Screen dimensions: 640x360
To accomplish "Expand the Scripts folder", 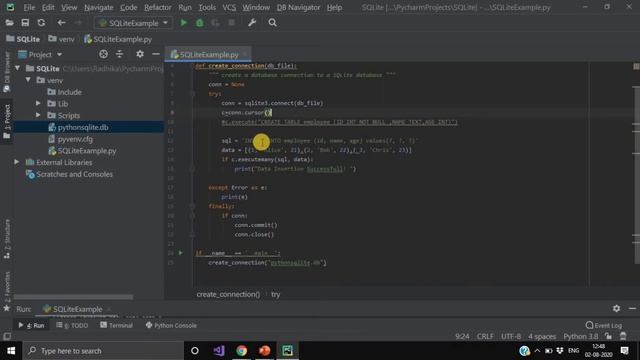I will pyautogui.click(x=38, y=116).
